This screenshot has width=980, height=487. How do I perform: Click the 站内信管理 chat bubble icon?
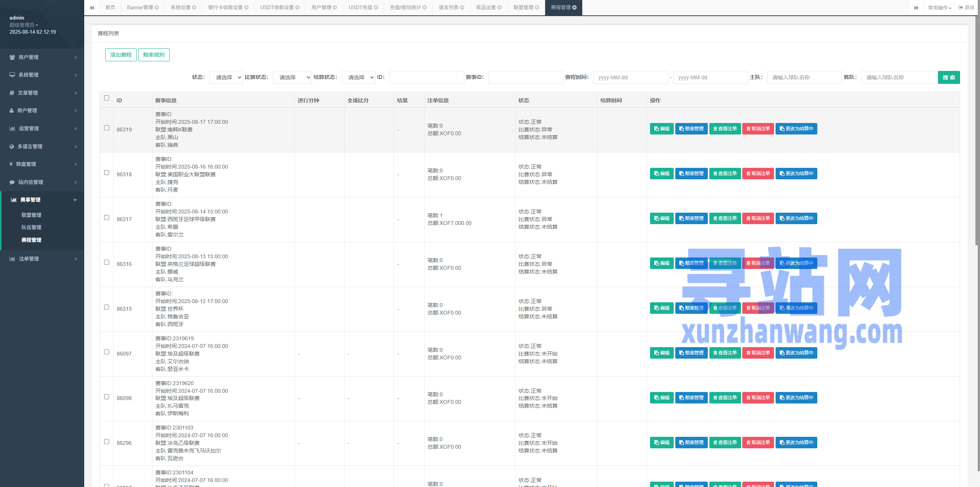tap(12, 182)
